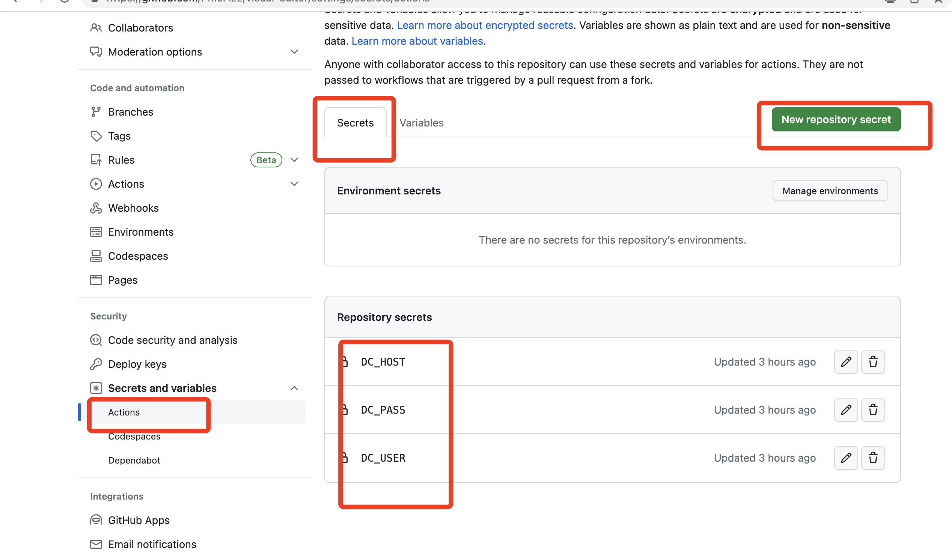Select the Secrets tab
The image size is (952, 560).
pos(355,122)
